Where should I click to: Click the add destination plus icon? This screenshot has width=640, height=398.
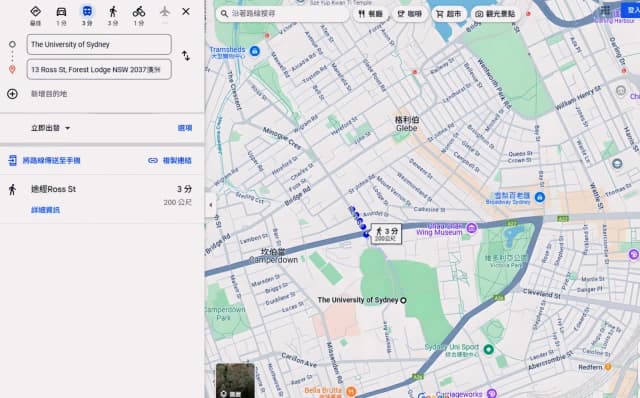coord(12,94)
